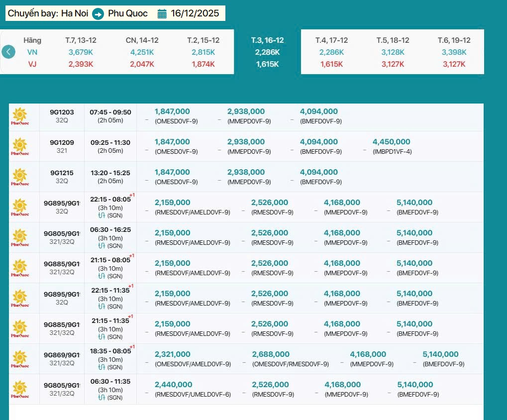Viewport: 507px width, 420px height.
Task: Click the 2,938,000 fare for flight 9G1215
Action: (246, 173)
